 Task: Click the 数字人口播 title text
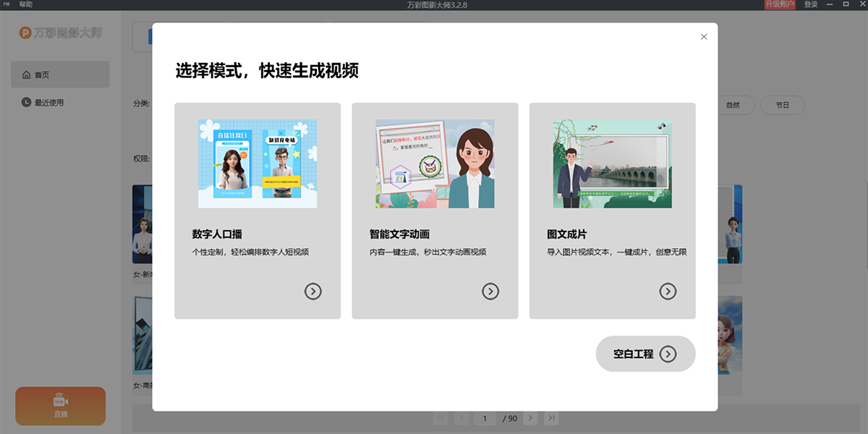(x=217, y=234)
